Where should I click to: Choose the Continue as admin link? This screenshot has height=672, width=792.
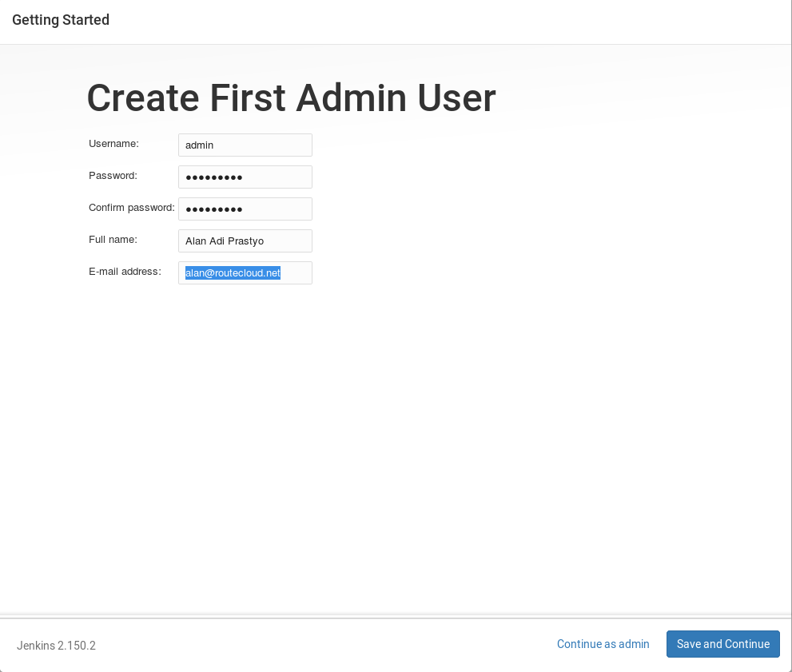(603, 644)
